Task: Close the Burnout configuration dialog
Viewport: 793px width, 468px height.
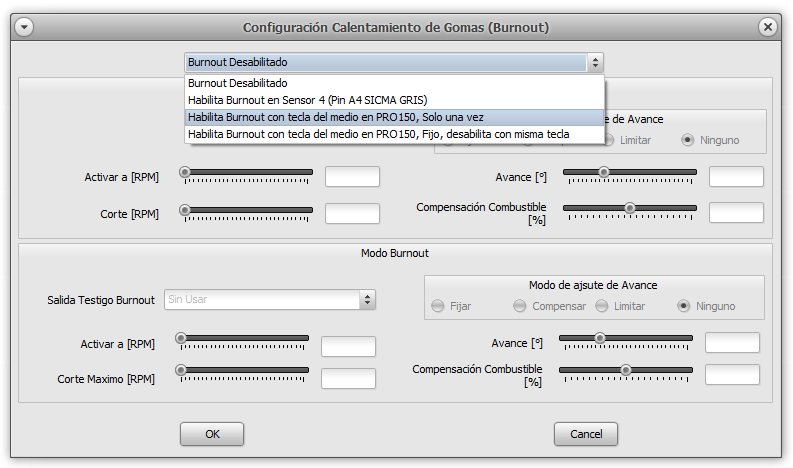Action: [768, 28]
